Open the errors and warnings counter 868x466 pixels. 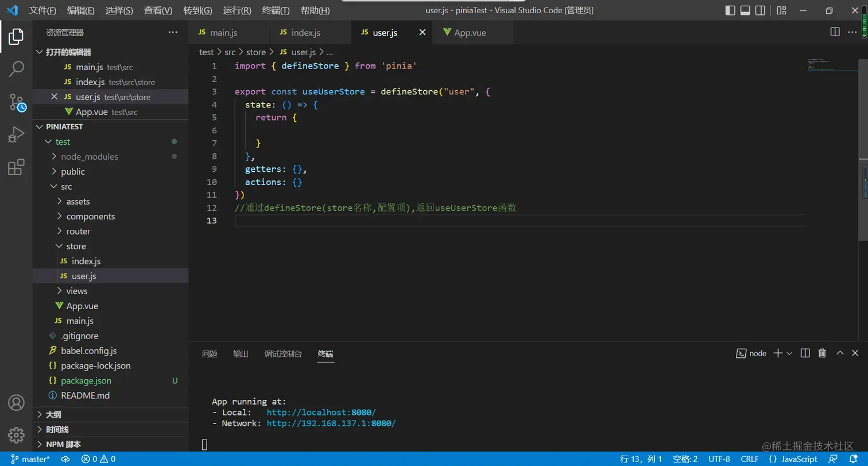click(98, 459)
